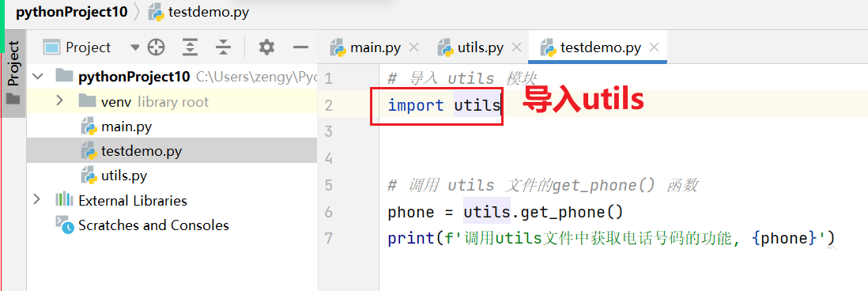This screenshot has height=291, width=868.
Task: Click the Python icon on the utils.py tab
Action: coord(445,47)
